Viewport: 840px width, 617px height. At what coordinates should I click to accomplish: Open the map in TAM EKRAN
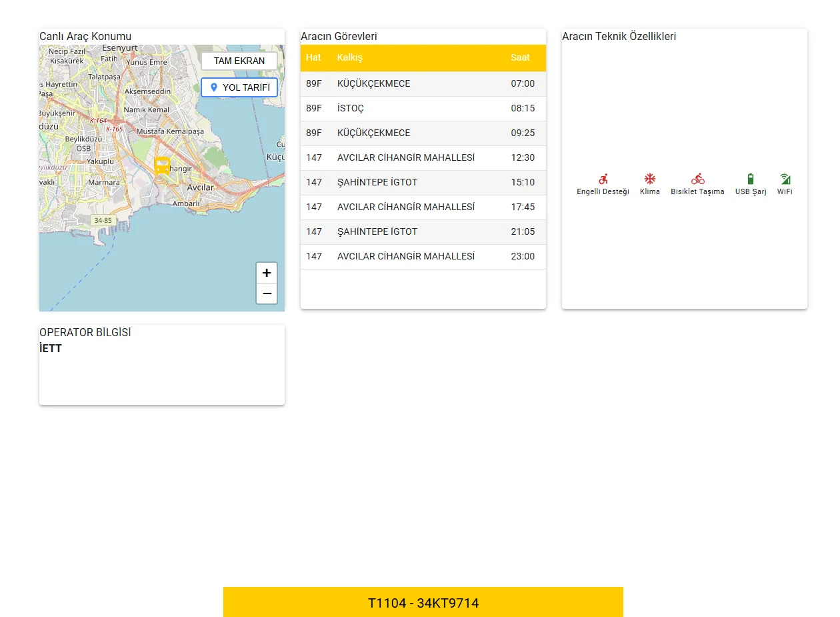tap(239, 61)
